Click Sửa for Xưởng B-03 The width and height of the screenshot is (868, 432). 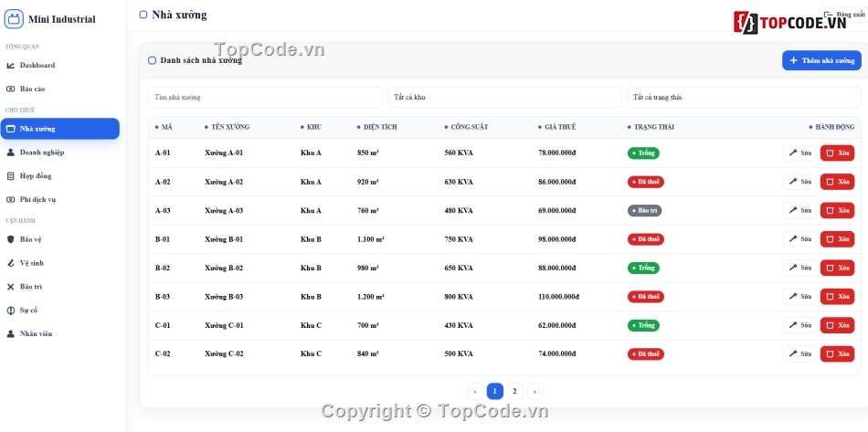pyautogui.click(x=799, y=297)
